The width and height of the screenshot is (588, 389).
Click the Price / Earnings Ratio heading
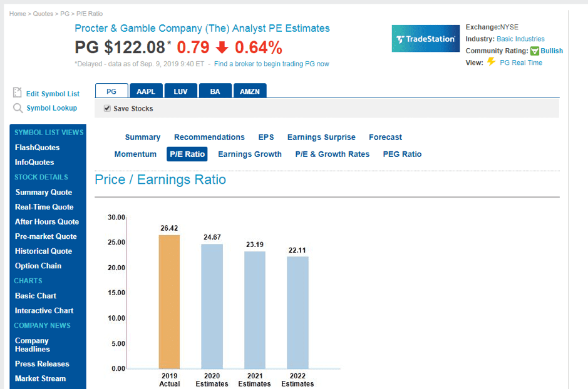160,179
